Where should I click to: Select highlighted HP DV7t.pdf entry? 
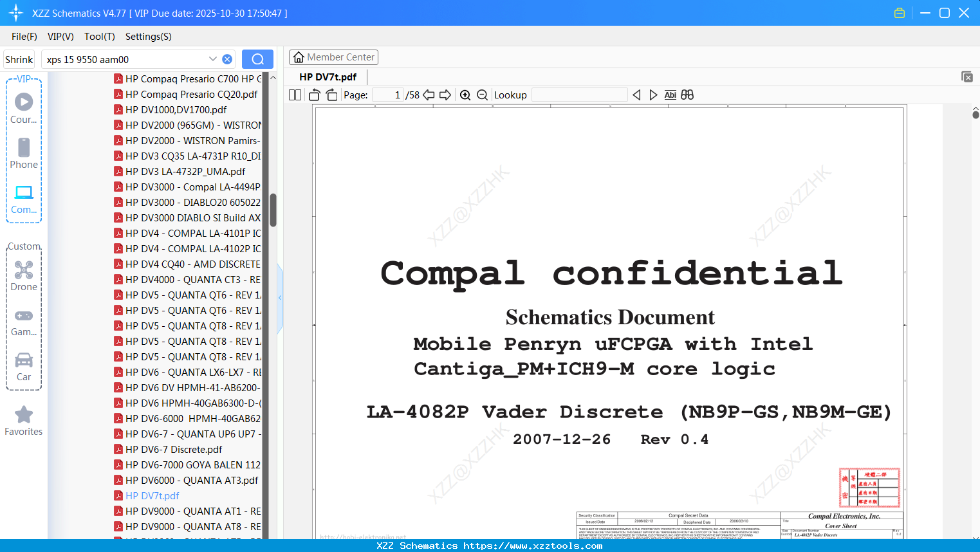[147, 495]
